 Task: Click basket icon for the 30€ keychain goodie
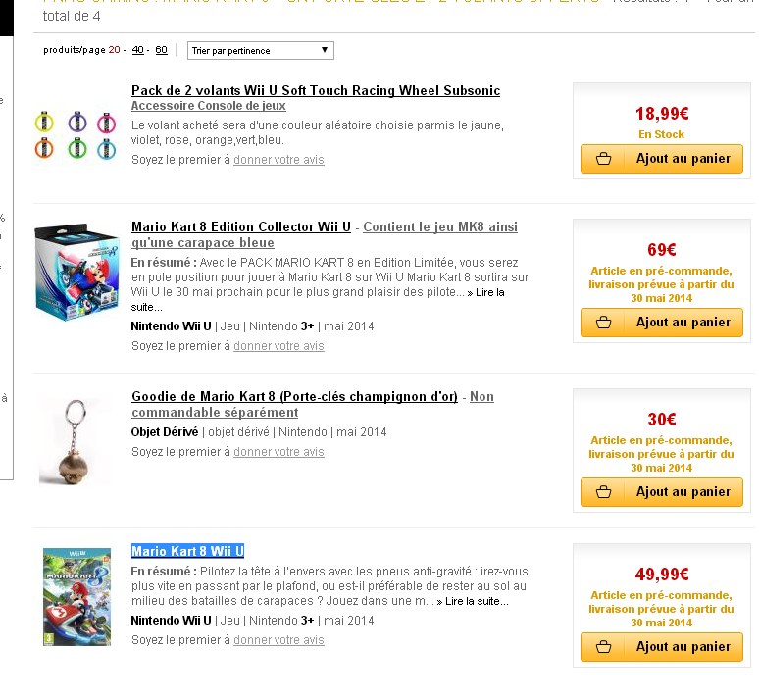[604, 492]
